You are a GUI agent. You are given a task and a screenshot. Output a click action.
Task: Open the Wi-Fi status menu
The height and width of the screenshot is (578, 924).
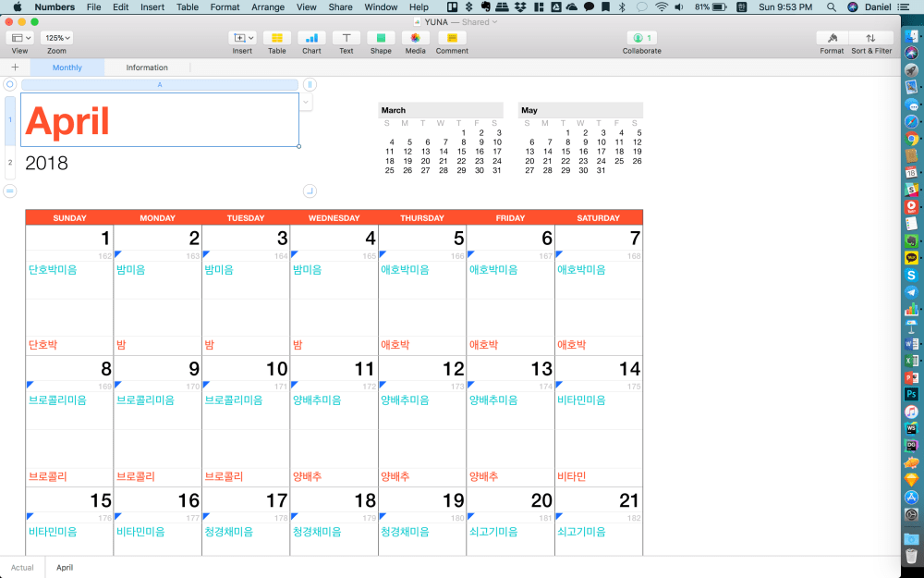point(663,6)
